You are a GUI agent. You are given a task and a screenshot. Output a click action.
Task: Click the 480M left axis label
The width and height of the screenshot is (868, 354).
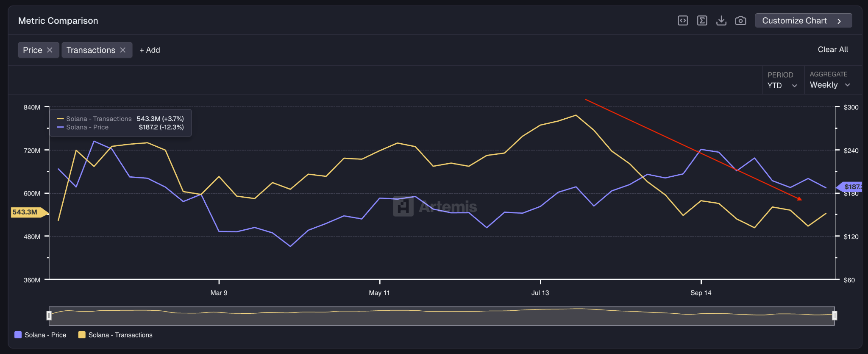(32, 237)
